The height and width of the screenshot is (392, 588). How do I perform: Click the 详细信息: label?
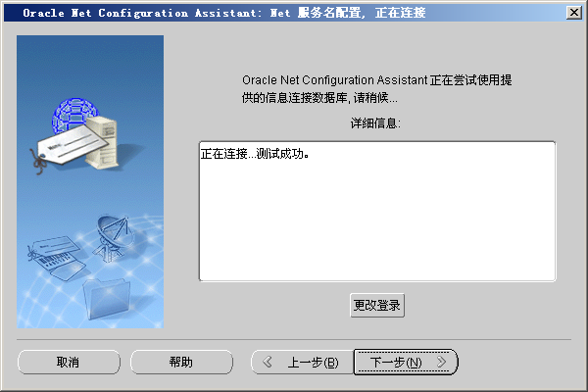tap(375, 123)
